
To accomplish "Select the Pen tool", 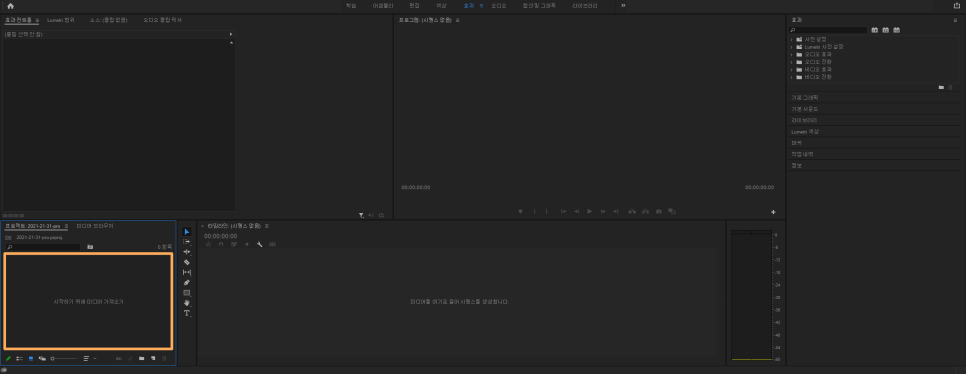I will pyautogui.click(x=187, y=282).
